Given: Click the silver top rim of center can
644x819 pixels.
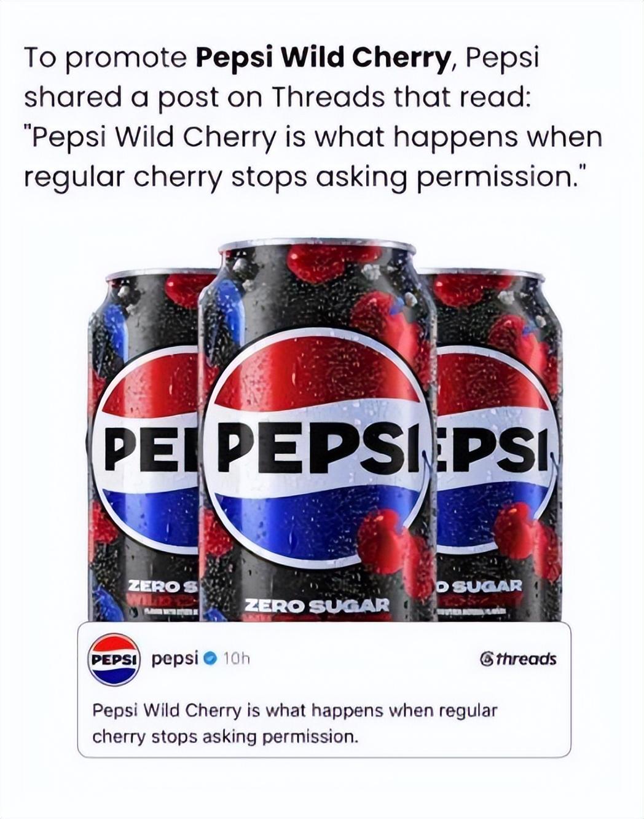Looking at the screenshot, I should click(x=318, y=245).
